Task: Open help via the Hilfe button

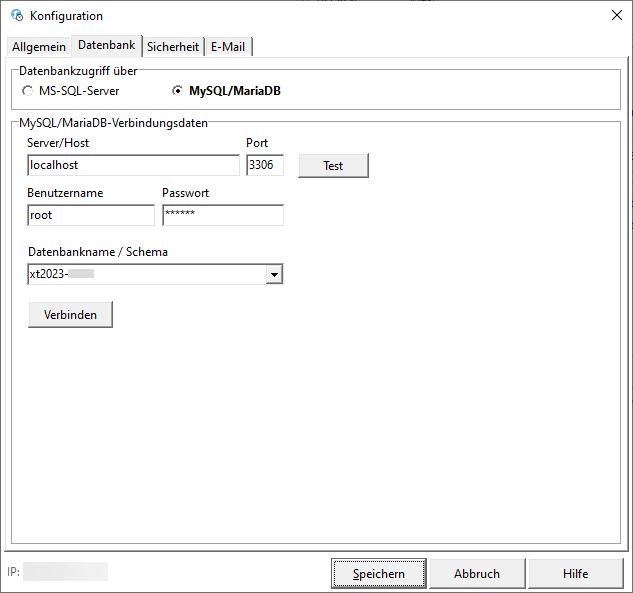Action: [x=576, y=574]
